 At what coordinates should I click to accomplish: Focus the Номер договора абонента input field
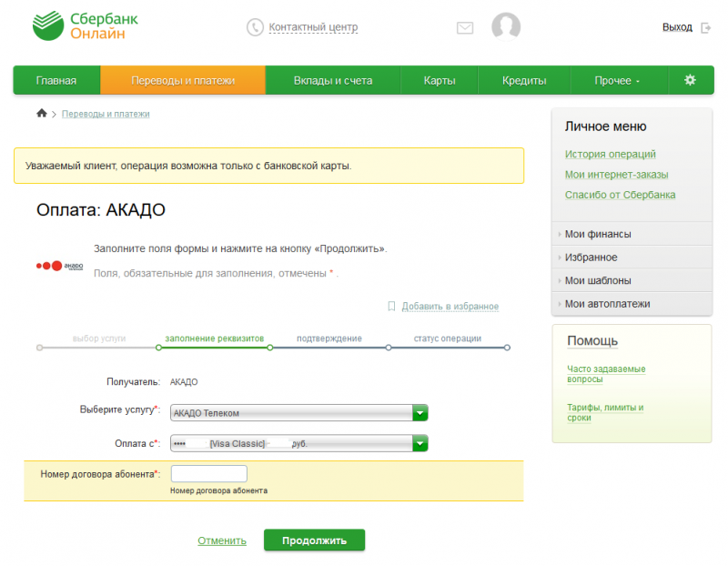click(x=209, y=473)
